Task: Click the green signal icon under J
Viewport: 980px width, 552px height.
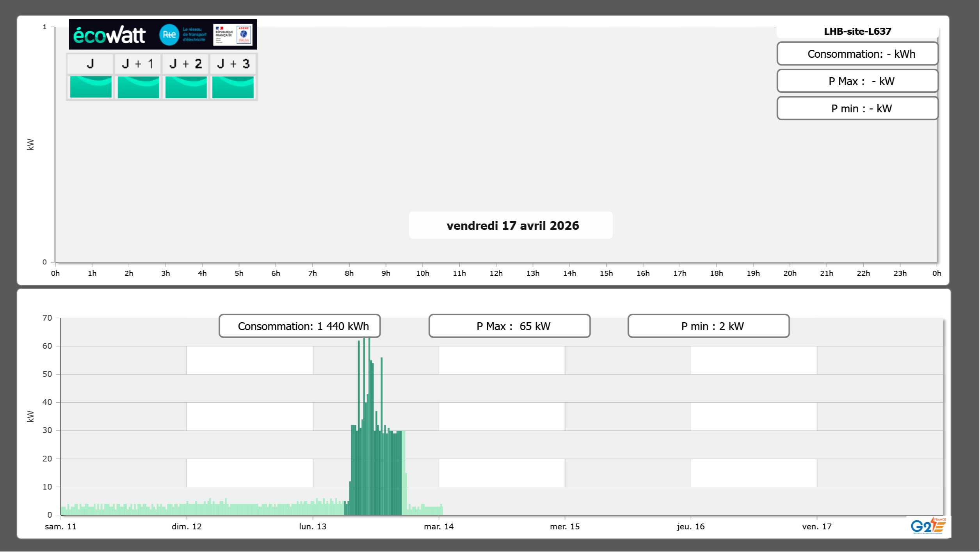Action: [x=91, y=87]
